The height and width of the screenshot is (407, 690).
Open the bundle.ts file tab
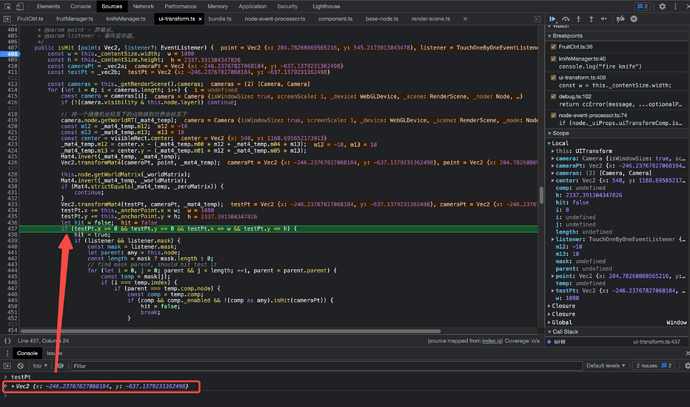219,19
